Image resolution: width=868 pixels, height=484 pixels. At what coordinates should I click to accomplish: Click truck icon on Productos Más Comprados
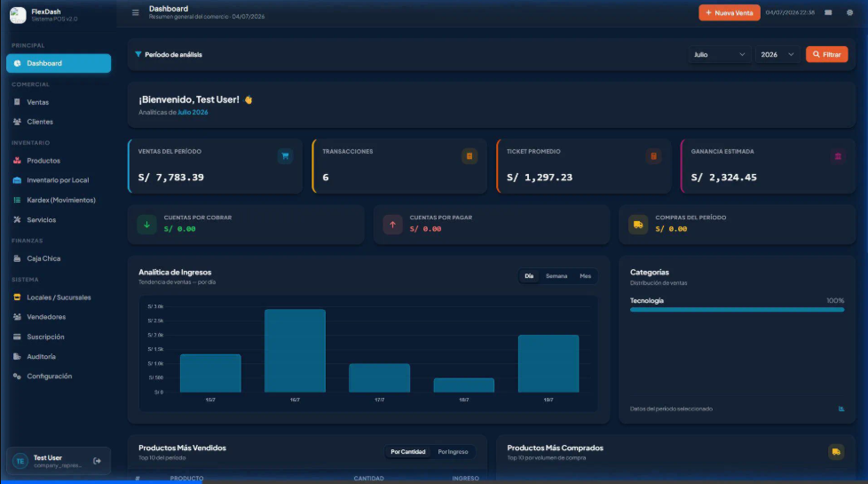point(836,452)
